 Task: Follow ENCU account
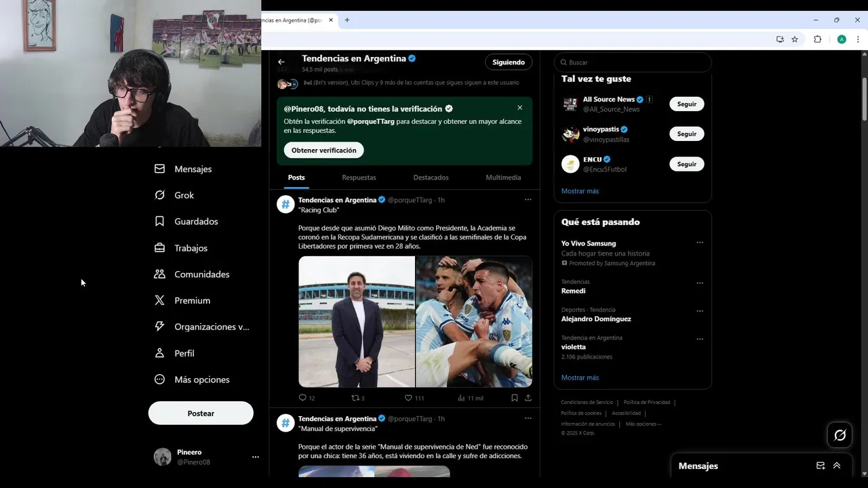687,164
